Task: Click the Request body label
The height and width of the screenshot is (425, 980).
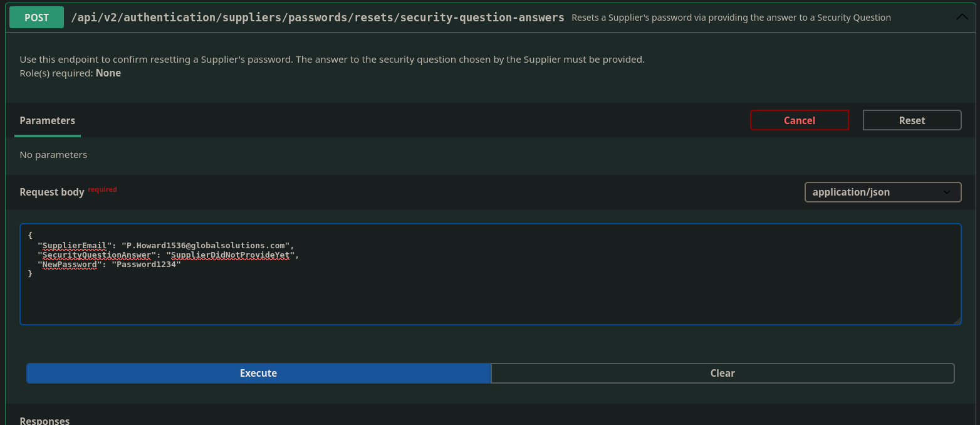Action: 52,192
